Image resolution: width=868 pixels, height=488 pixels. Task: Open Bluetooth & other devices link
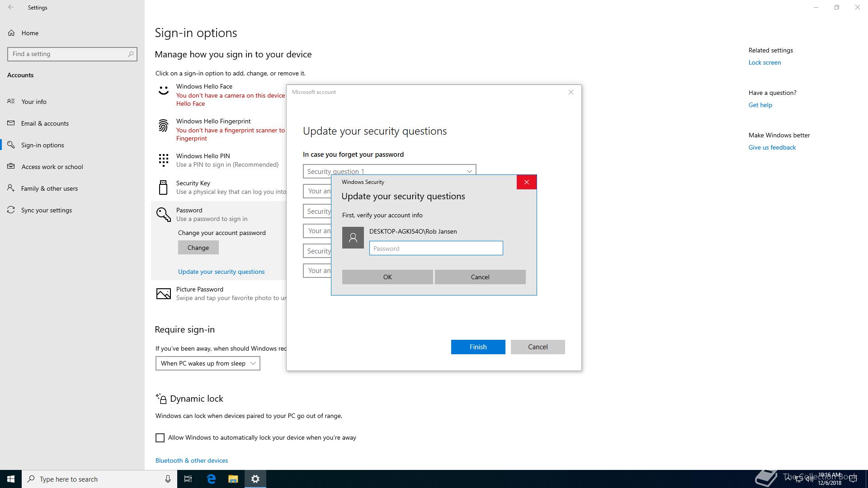coord(192,460)
